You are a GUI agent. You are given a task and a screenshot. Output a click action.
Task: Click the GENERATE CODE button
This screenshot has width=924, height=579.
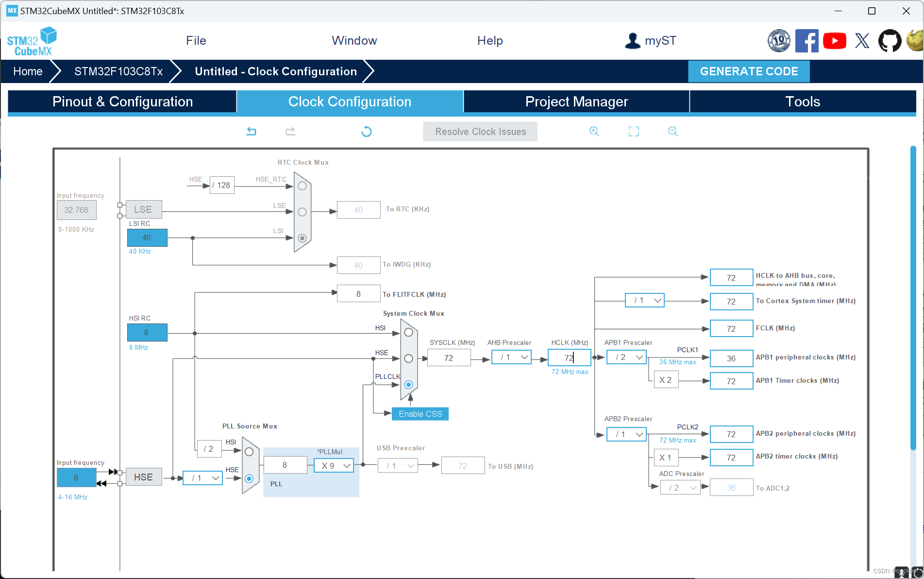pyautogui.click(x=749, y=71)
